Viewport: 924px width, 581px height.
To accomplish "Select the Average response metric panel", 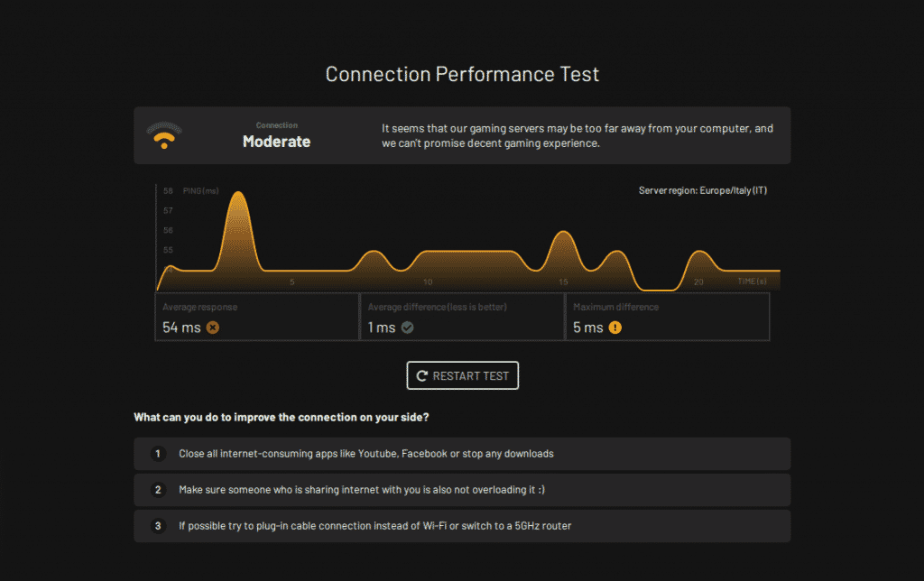I will pyautogui.click(x=257, y=317).
